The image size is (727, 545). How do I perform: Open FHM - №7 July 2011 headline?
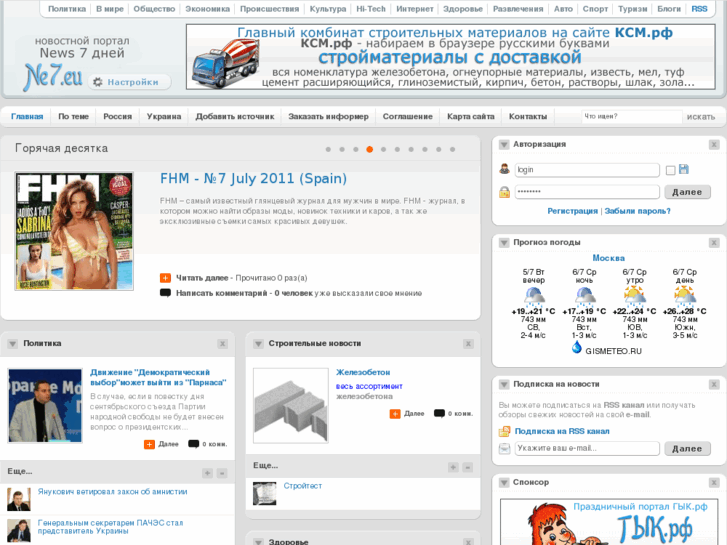(253, 179)
